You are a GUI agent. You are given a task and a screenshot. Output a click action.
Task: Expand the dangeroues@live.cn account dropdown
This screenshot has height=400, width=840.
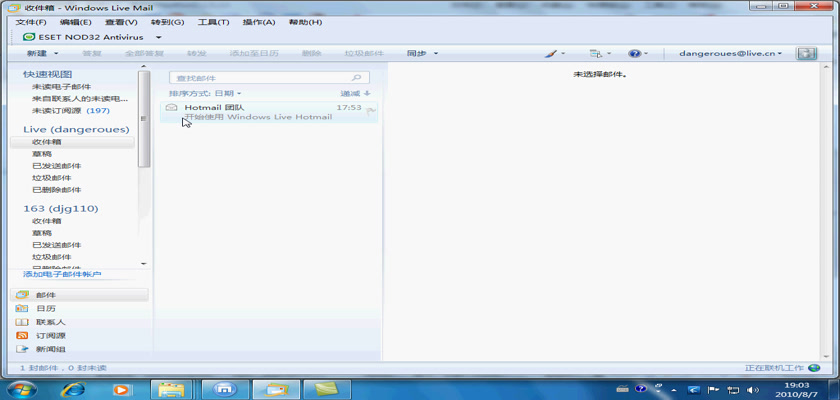click(781, 53)
